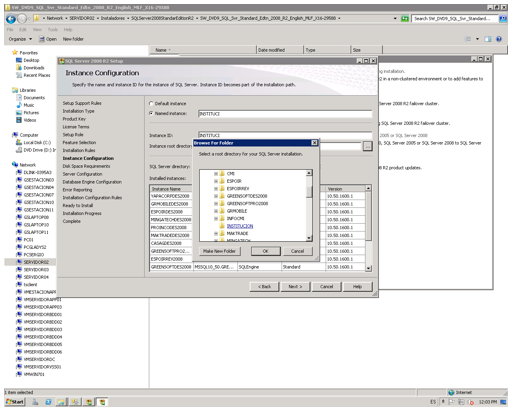Click the SQL Server Setup taskbar icon
Viewport: 515px width, 412px height.
pos(102,402)
